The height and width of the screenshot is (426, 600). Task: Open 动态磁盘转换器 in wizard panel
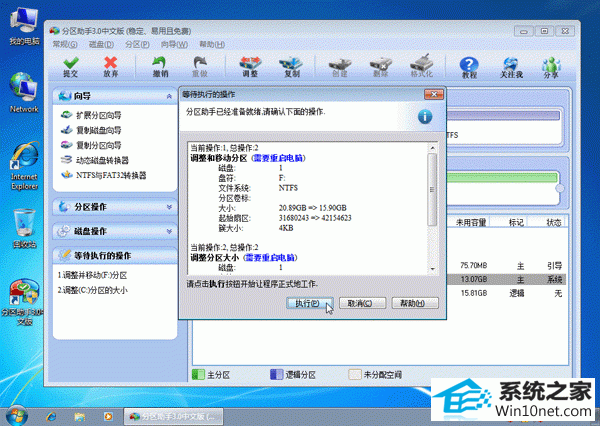pos(95,160)
